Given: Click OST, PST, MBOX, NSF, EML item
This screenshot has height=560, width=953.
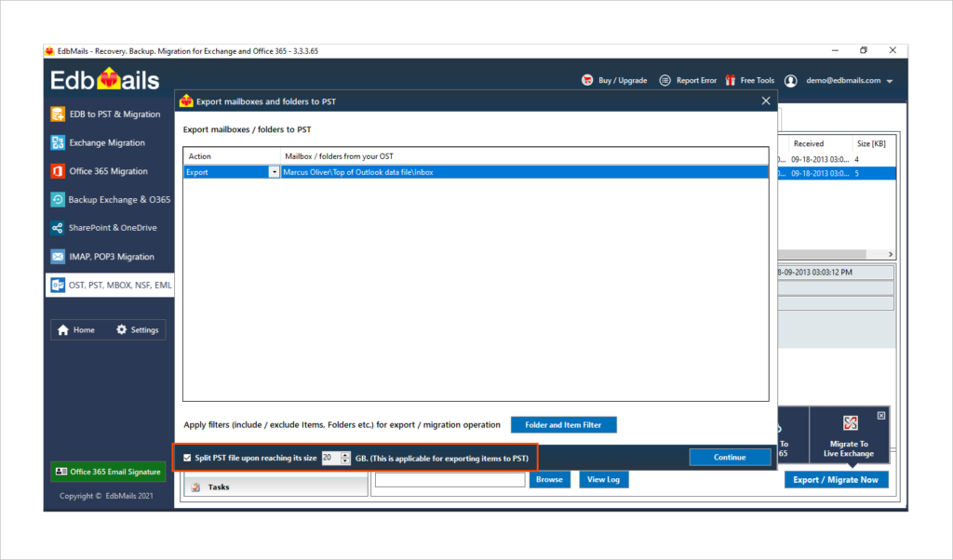Looking at the screenshot, I should click(110, 285).
